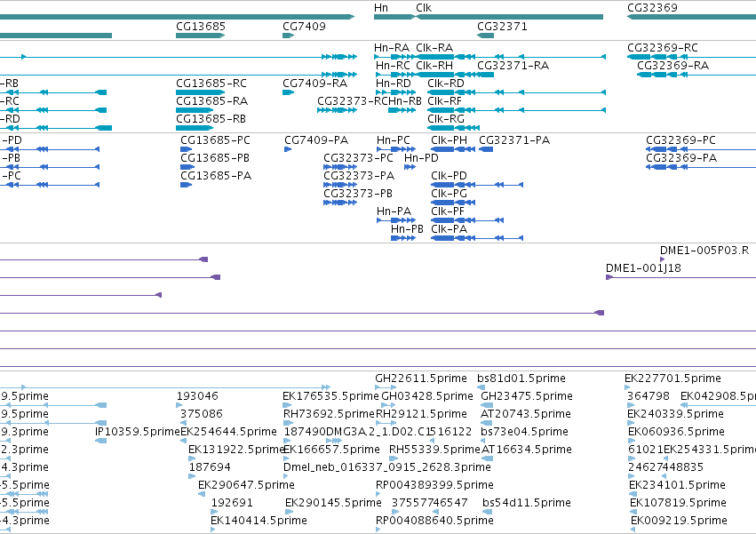The image size is (756, 534).
Task: Select EST bs73e04.5prime
Action: coord(524,432)
